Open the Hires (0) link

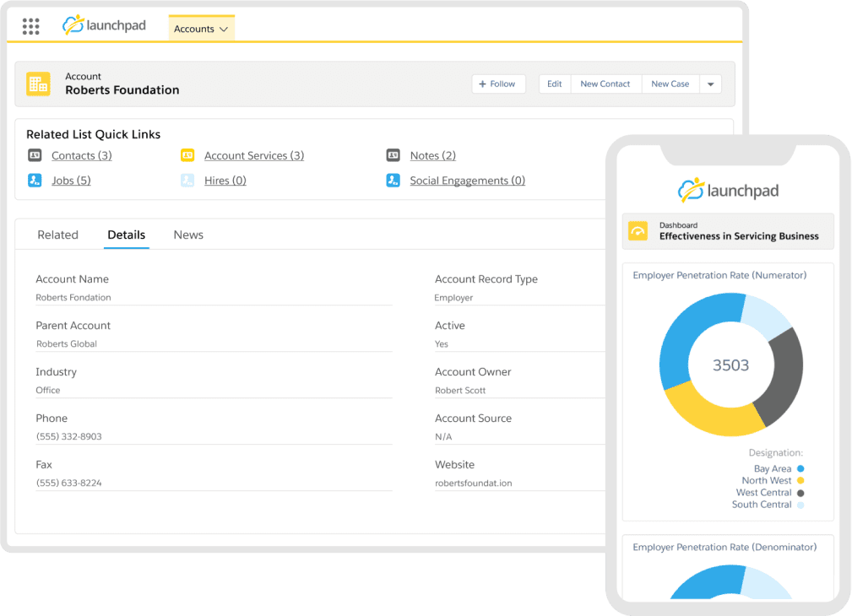click(225, 181)
